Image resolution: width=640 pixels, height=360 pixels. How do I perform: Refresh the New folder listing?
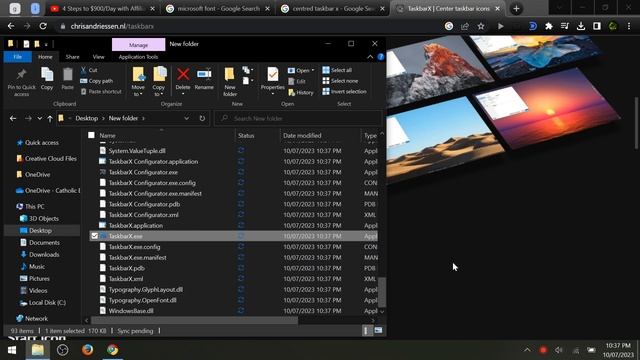202,118
